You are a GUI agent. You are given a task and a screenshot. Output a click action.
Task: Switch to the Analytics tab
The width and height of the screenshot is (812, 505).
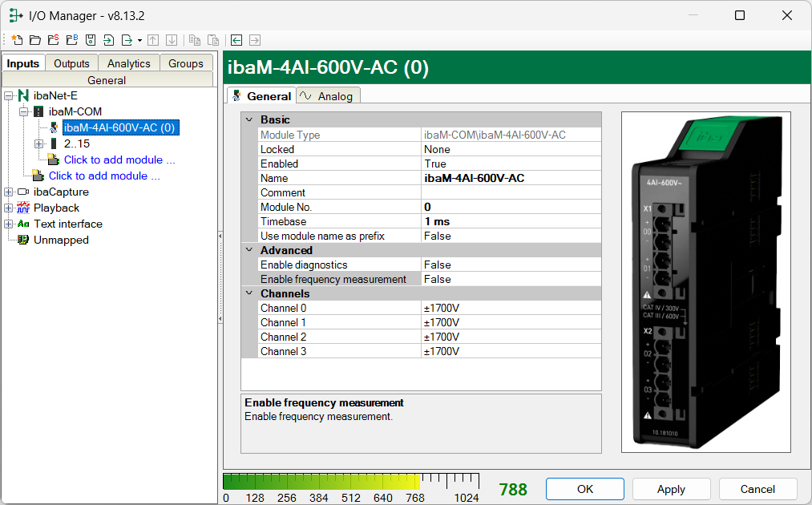128,63
